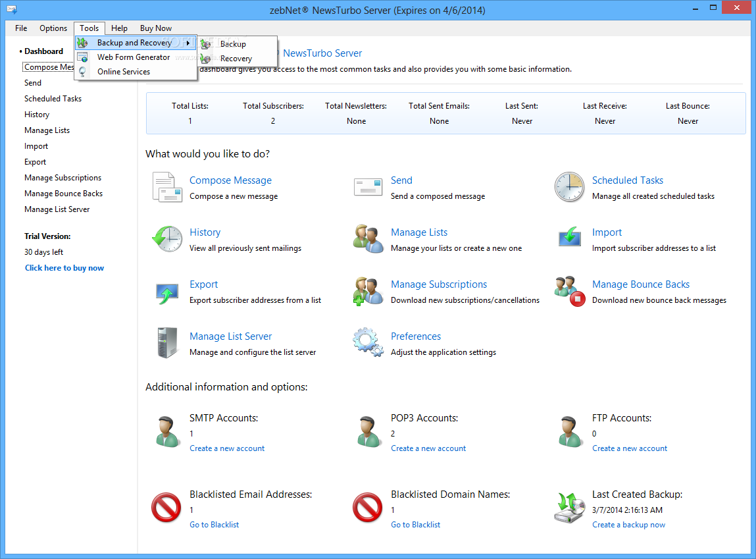Choose Web Form Generator from Tools menu
The width and height of the screenshot is (756, 559).
136,57
